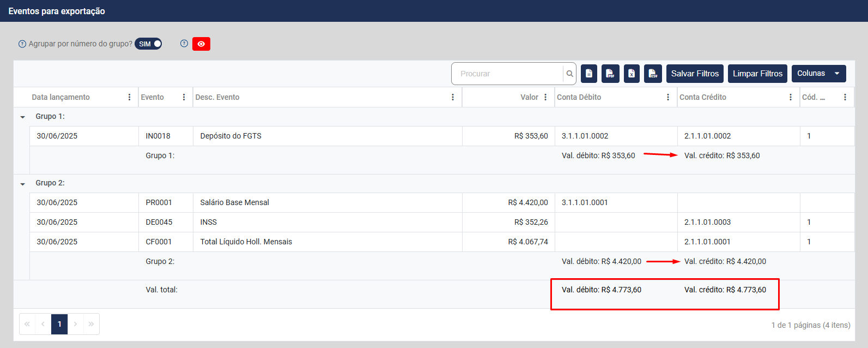Go to previous page pagination arrow
868x348 pixels.
tap(43, 324)
